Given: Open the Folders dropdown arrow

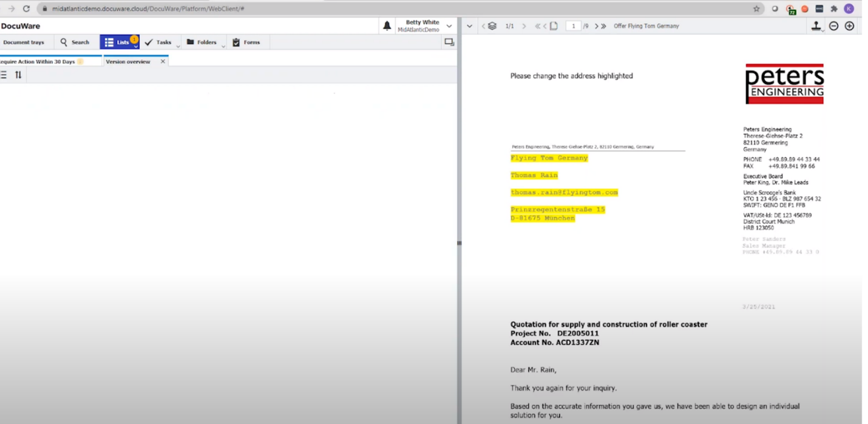Looking at the screenshot, I should (223, 46).
